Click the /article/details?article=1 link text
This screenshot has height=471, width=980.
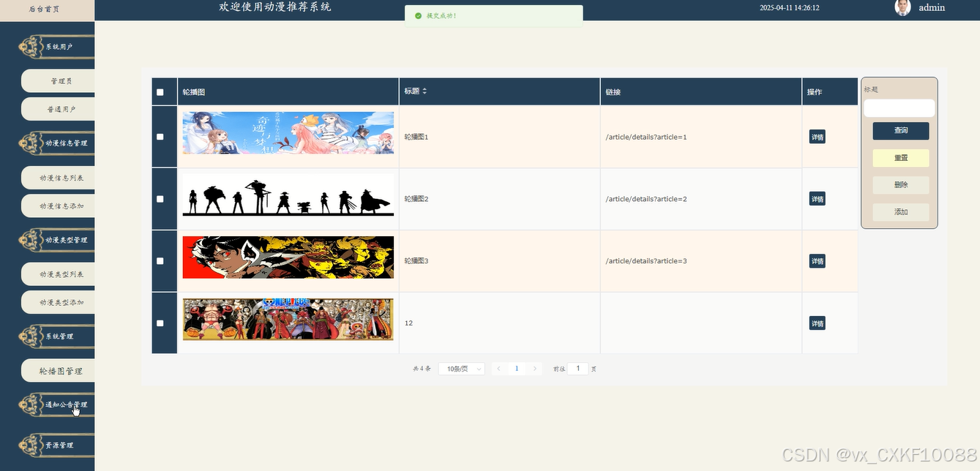point(646,137)
